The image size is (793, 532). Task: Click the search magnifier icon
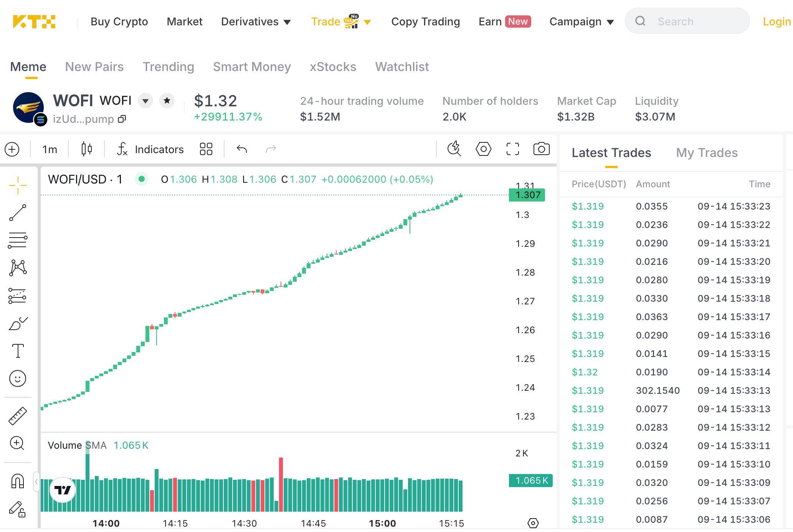(x=640, y=21)
